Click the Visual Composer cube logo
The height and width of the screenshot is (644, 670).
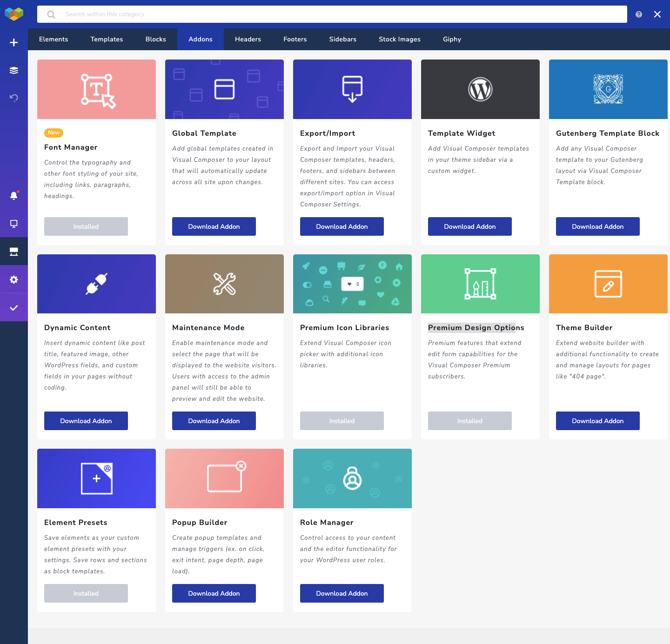point(14,14)
